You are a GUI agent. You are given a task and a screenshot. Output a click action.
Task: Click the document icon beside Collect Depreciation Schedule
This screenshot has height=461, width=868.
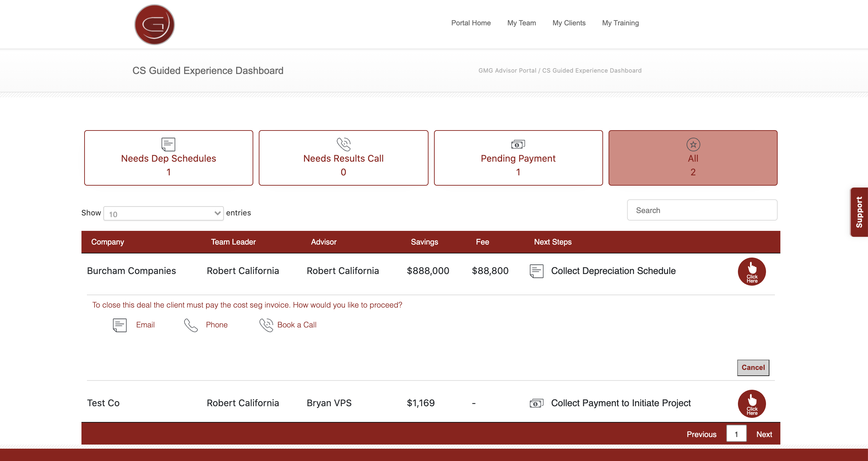[x=536, y=271]
